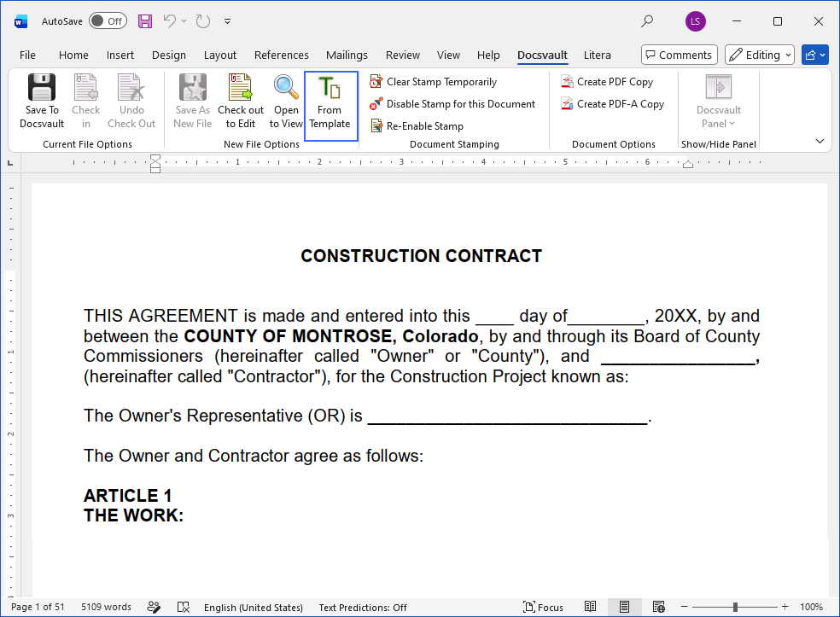
Task: Open the Share dropdown button
Action: tap(815, 55)
